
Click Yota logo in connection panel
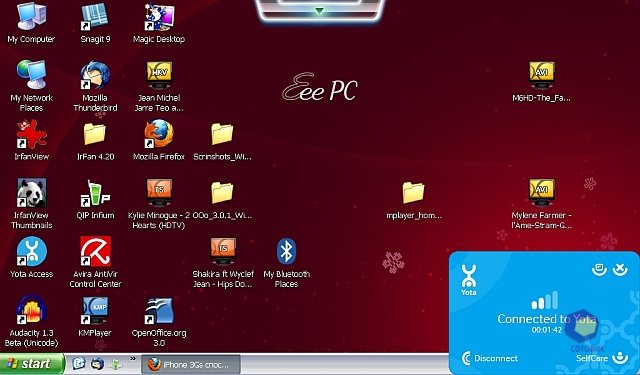(x=469, y=280)
